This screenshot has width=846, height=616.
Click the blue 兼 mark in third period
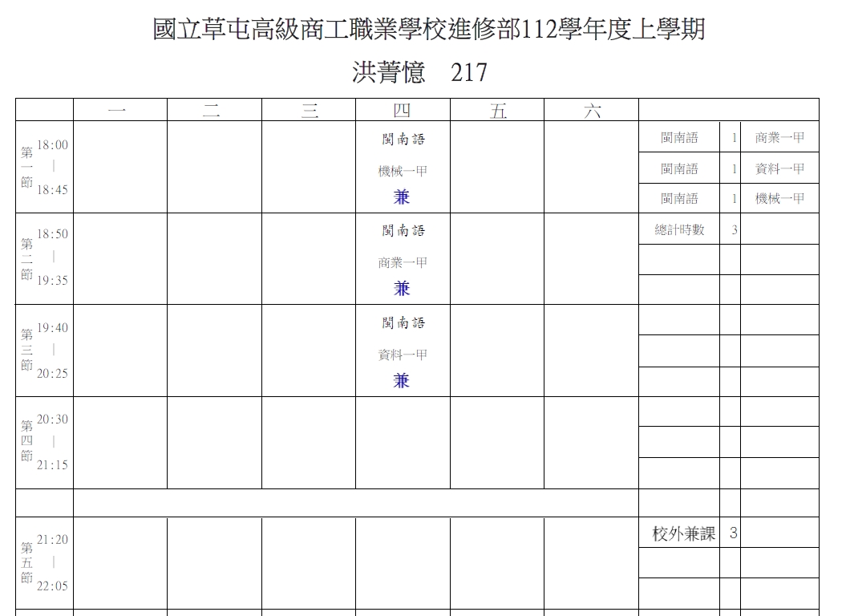point(402,381)
